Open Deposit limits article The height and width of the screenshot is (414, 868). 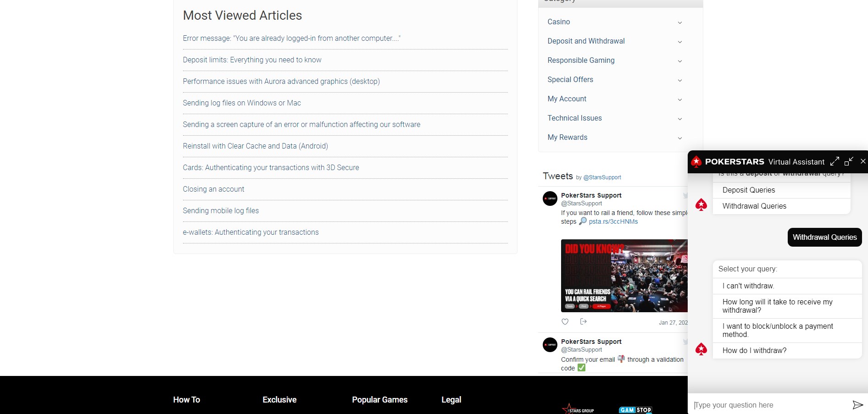click(252, 60)
